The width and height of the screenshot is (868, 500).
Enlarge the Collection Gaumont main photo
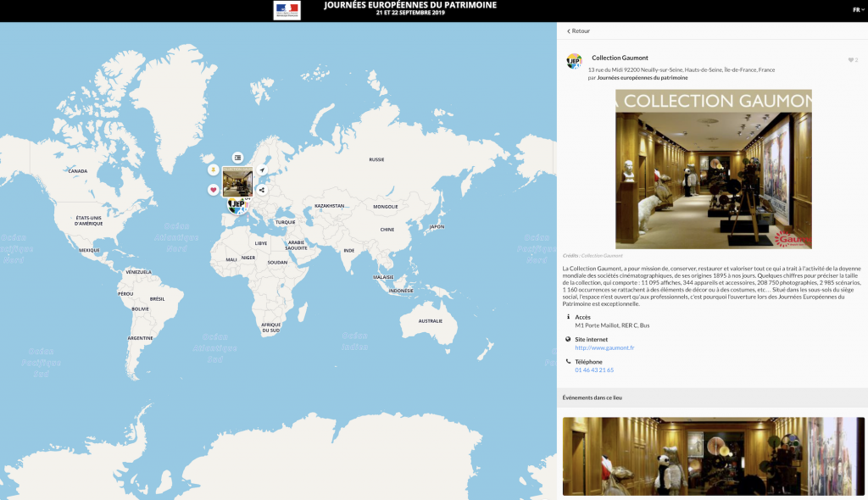[714, 169]
